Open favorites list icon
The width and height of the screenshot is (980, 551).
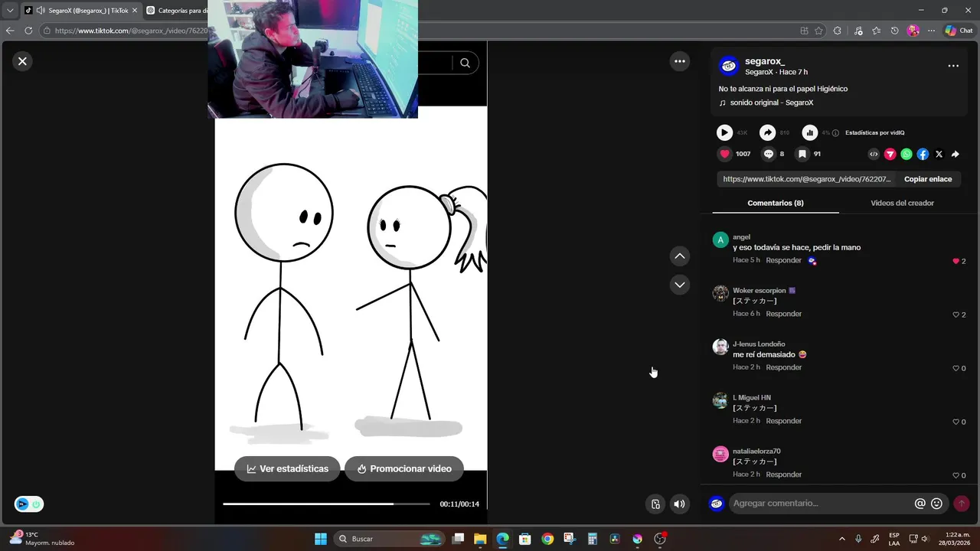(x=876, y=31)
